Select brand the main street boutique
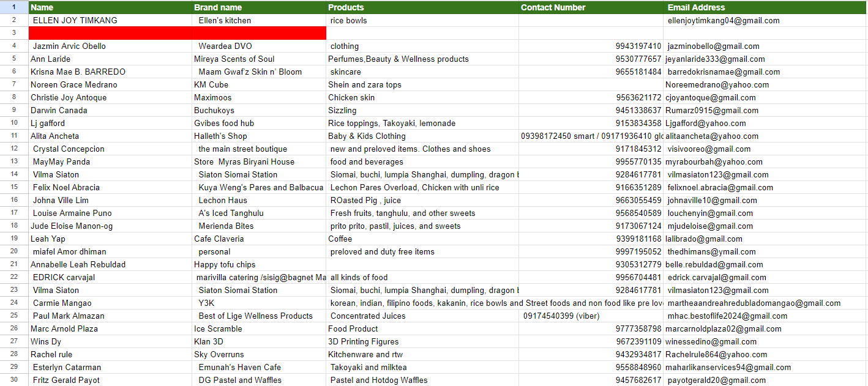This screenshot has height=386, width=868. (x=259, y=149)
